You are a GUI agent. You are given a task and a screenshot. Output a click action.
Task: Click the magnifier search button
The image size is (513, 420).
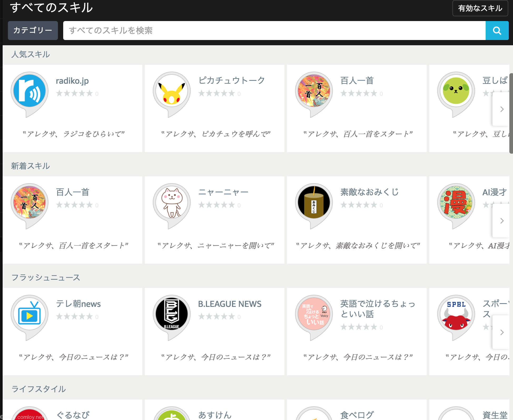(497, 31)
